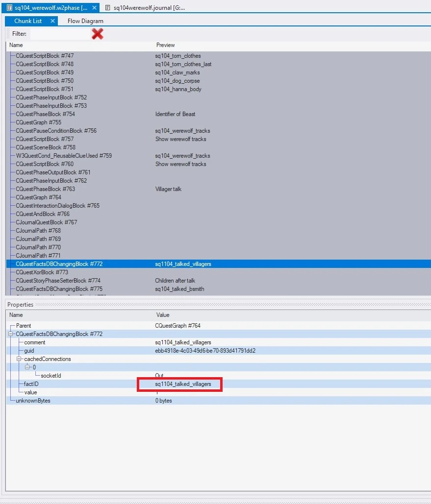This screenshot has height=504, width=431.
Task: Click the factID value sq1104_talked_villagers
Action: (183, 384)
